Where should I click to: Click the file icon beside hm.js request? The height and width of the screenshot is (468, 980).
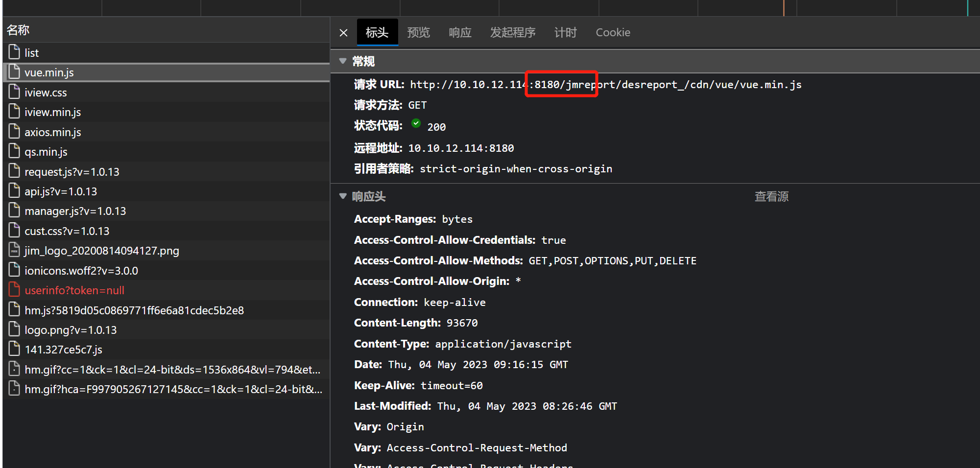point(14,309)
